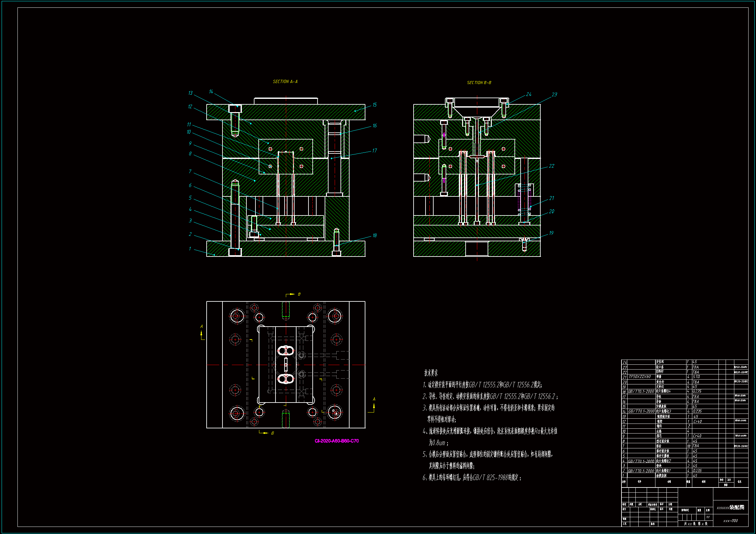Select row 12 material Cr40 in parts list
The width and height of the screenshot is (756, 534).
697,422
